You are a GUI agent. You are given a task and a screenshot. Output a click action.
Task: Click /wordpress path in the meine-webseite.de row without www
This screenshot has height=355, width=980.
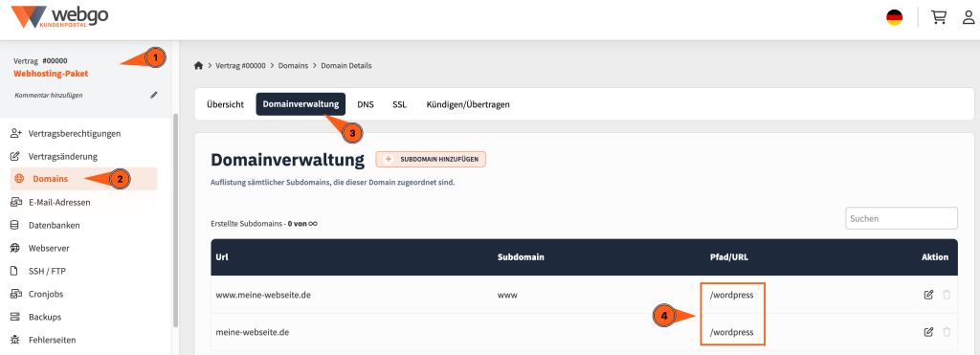coord(731,332)
